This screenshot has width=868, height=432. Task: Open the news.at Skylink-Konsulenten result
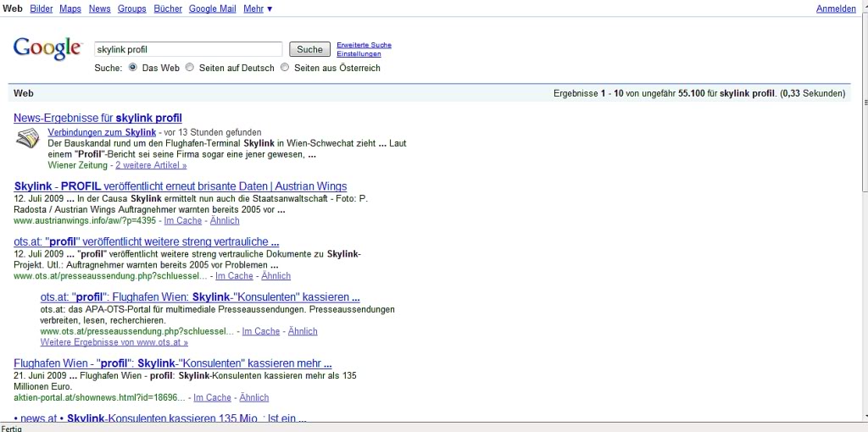click(x=160, y=418)
